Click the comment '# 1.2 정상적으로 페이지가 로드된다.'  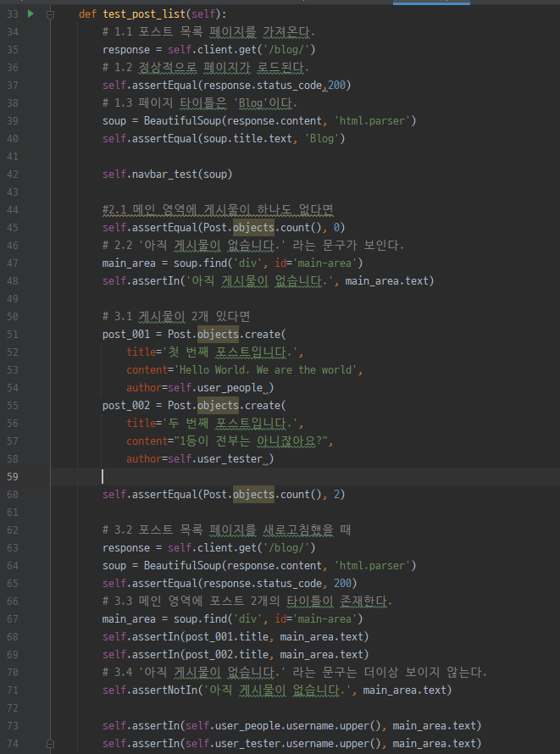tap(206, 67)
